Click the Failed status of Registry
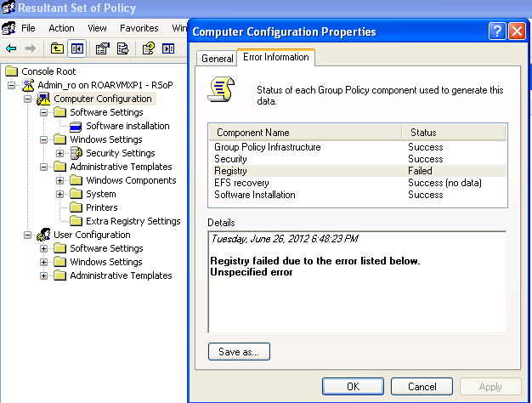 pyautogui.click(x=420, y=171)
